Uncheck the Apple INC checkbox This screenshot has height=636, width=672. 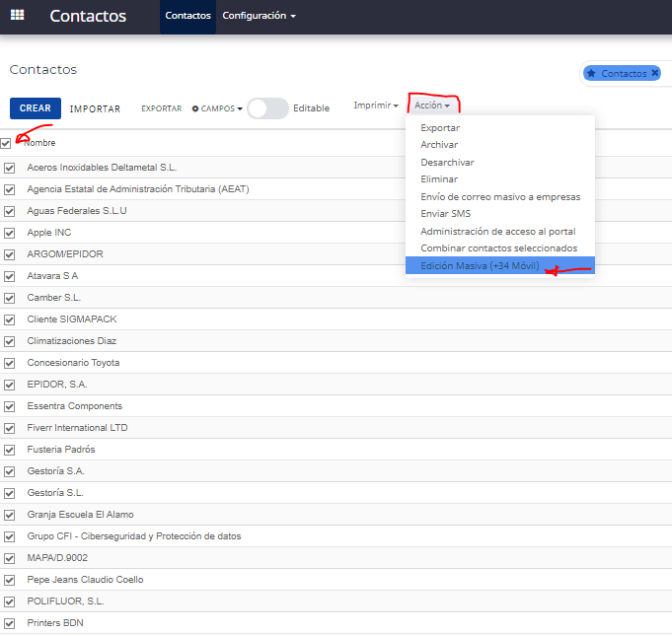(10, 233)
